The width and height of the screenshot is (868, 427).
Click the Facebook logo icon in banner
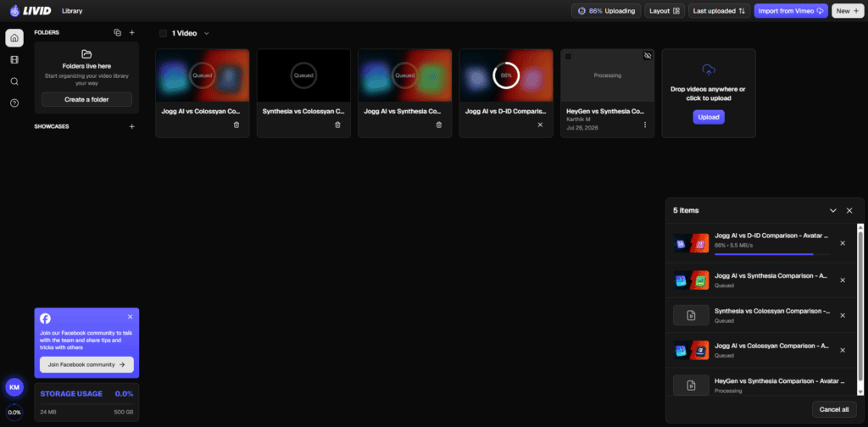tap(46, 319)
